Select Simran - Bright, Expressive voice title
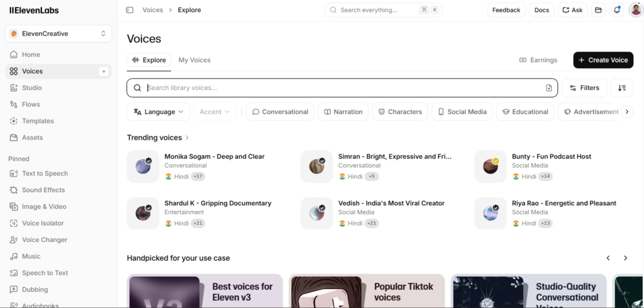This screenshot has height=308, width=644. click(x=395, y=157)
